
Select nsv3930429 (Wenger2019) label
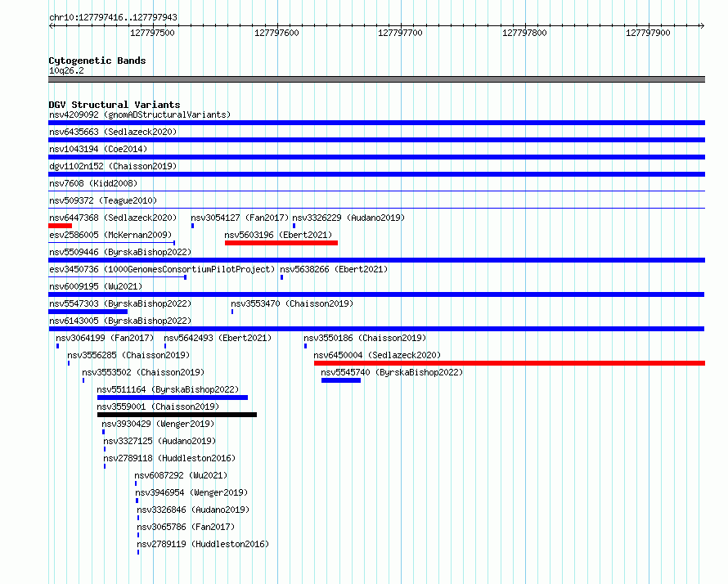(x=158, y=424)
